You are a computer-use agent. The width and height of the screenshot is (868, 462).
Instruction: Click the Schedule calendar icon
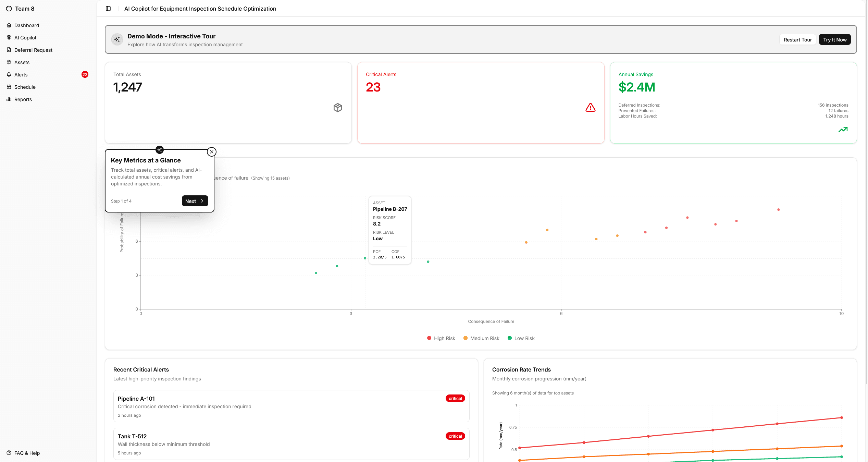[x=9, y=87]
